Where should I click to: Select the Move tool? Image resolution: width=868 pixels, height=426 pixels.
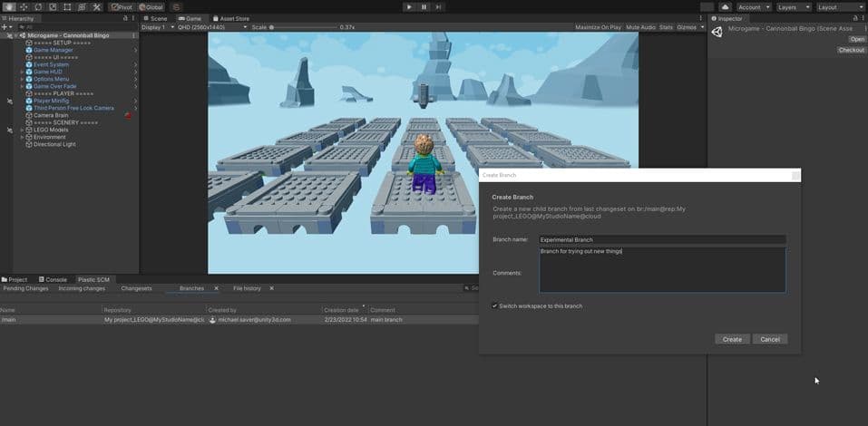[22, 6]
